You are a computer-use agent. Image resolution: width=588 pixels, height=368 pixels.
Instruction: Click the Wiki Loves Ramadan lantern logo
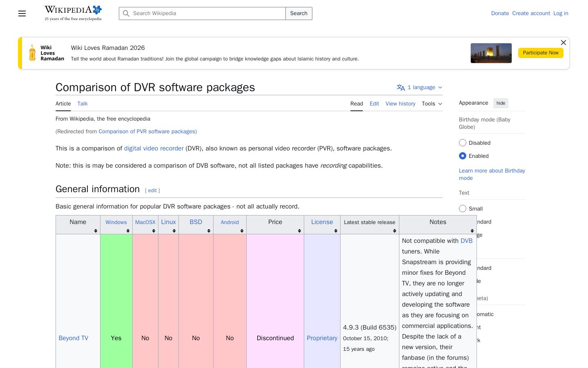tap(46, 53)
